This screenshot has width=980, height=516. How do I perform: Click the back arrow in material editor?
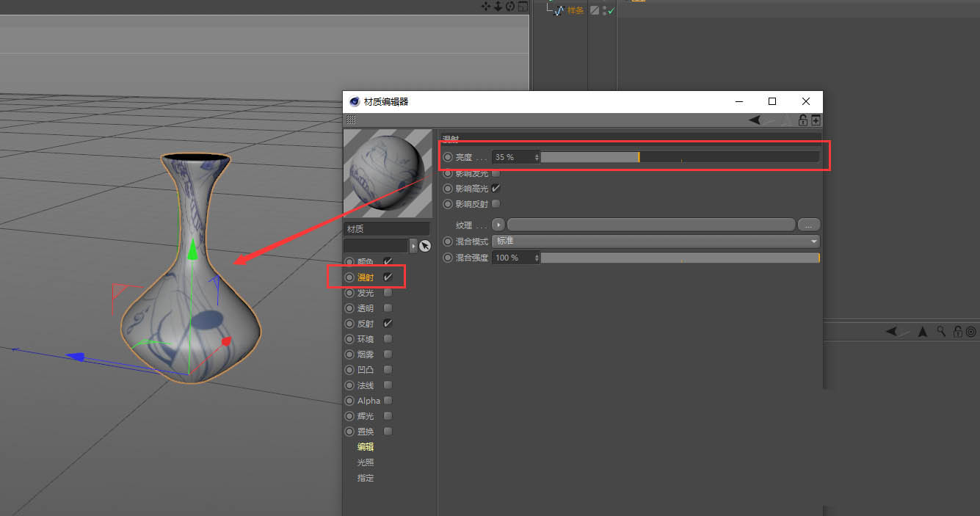tap(755, 120)
